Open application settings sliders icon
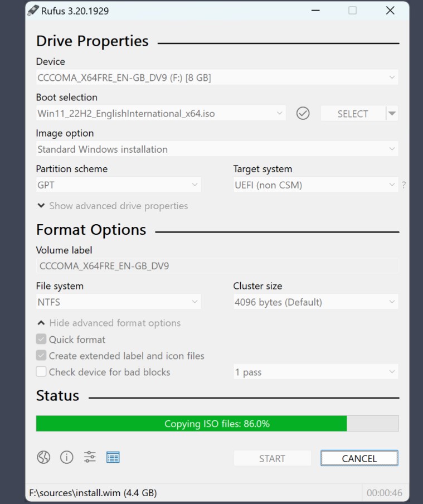 (x=90, y=457)
